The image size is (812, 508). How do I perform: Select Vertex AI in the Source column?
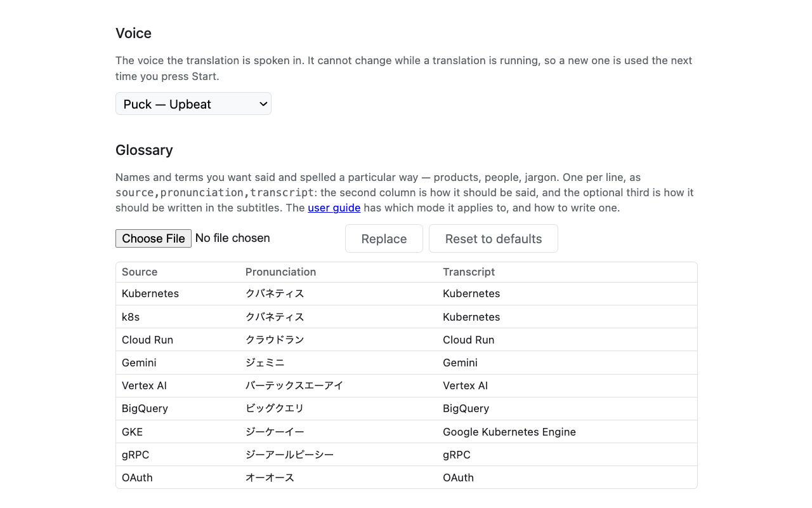(x=178, y=385)
